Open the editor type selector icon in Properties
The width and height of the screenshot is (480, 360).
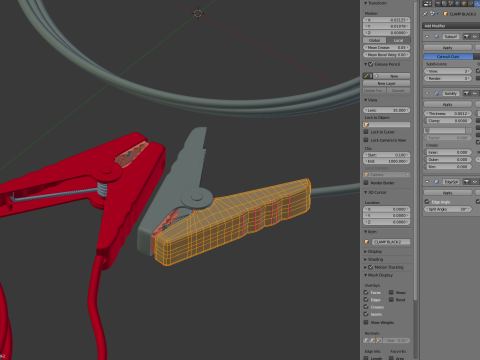(427, 4)
